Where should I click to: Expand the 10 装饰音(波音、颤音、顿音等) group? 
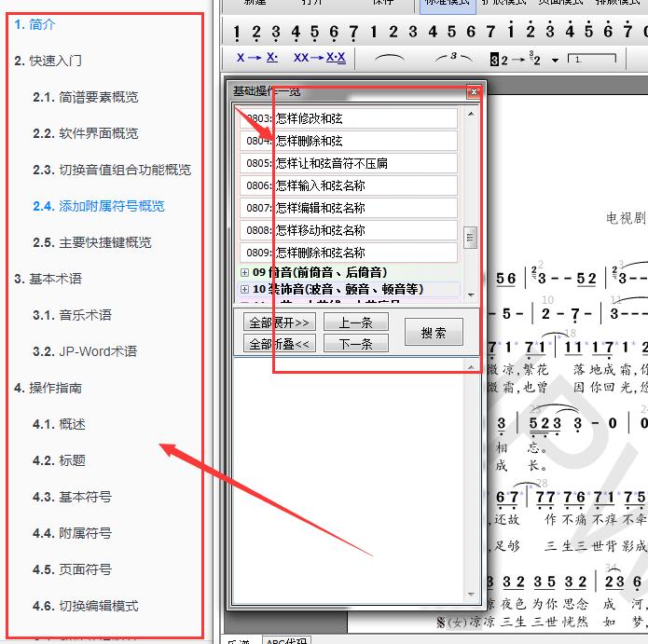pyautogui.click(x=244, y=289)
